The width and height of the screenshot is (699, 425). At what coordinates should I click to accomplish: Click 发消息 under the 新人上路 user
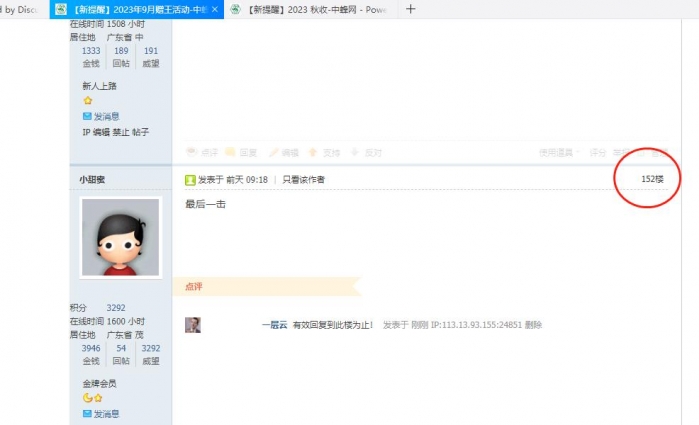click(101, 116)
